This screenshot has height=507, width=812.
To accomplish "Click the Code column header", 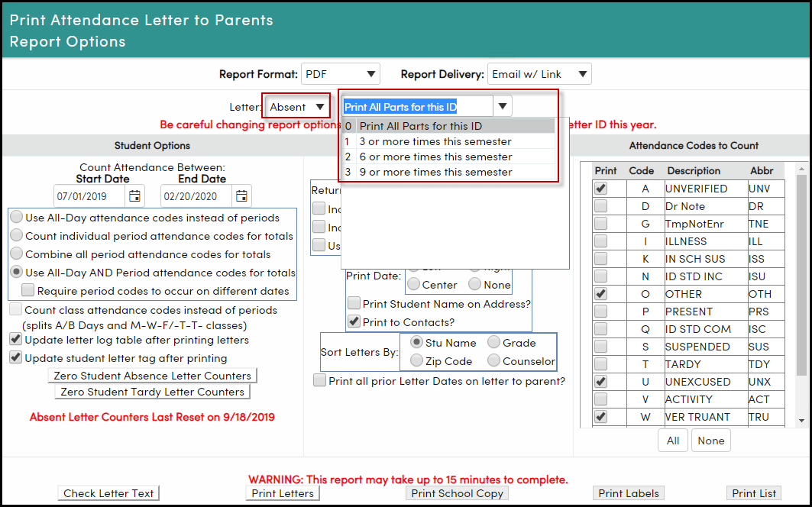I will [641, 170].
